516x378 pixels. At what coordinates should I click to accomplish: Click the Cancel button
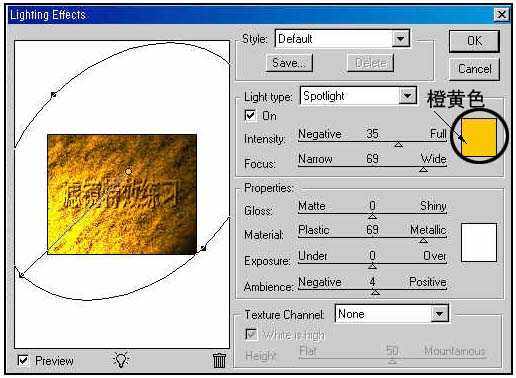pos(474,69)
